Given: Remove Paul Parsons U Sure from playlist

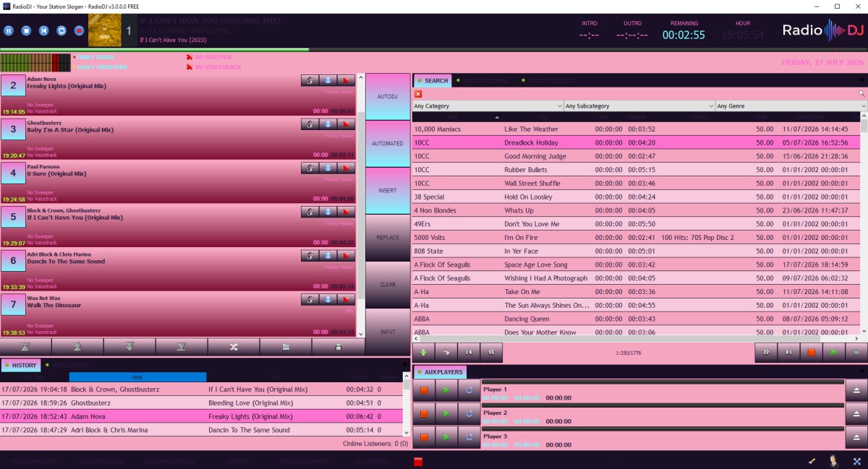Looking at the screenshot, I should [346, 168].
